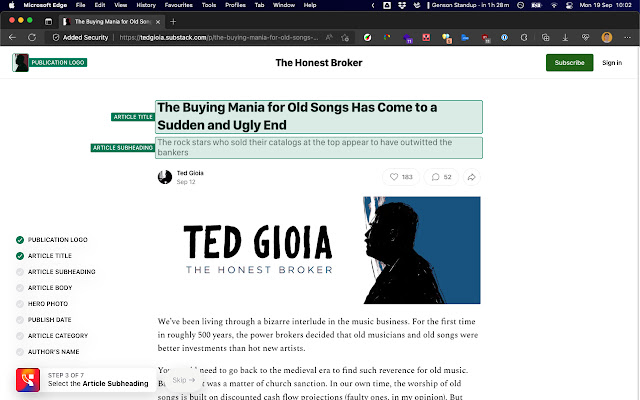The height and width of the screenshot is (400, 640).
Task: Click the address bar URL field
Action: click(x=219, y=38)
